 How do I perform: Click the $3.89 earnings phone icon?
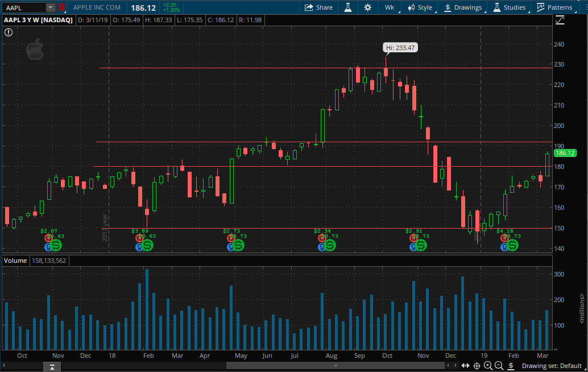pos(139,238)
